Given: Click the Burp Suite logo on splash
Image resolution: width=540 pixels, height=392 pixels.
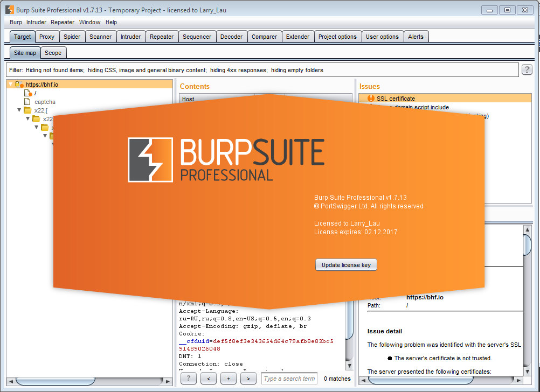Looking at the screenshot, I should pyautogui.click(x=150, y=160).
